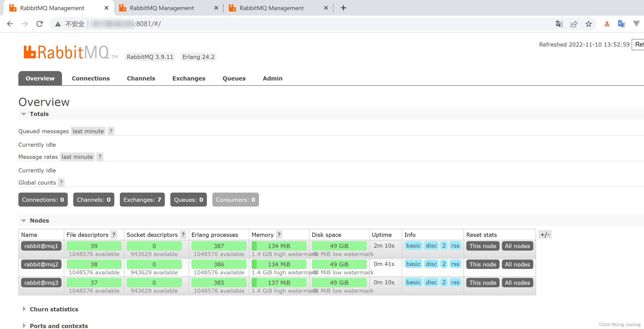Click the browser forward arrow

25,24
